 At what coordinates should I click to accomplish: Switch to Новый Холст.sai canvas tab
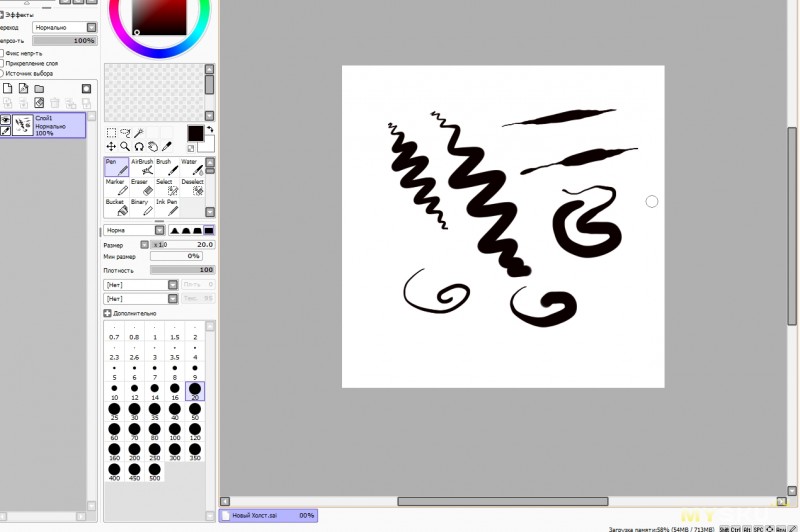click(268, 516)
